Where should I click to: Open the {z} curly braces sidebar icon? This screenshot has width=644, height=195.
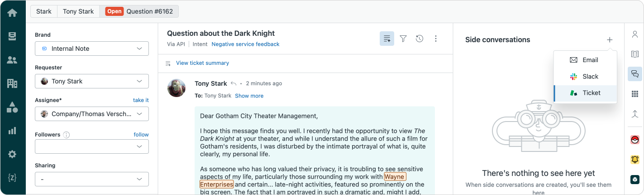pos(12,178)
